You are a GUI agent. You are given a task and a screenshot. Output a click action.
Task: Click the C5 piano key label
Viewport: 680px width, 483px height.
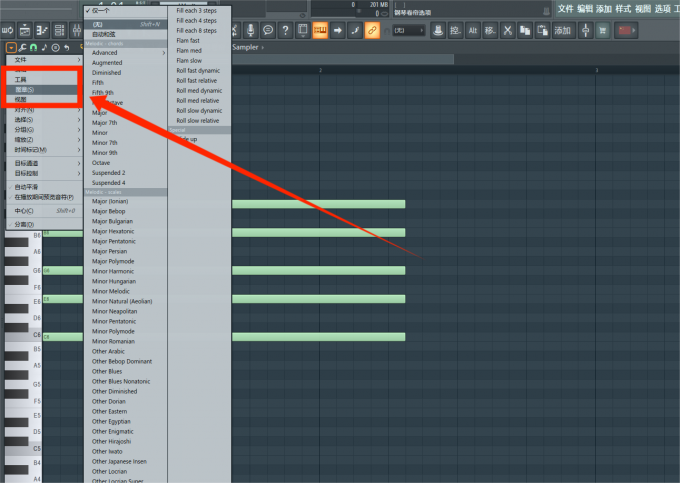tap(37, 448)
